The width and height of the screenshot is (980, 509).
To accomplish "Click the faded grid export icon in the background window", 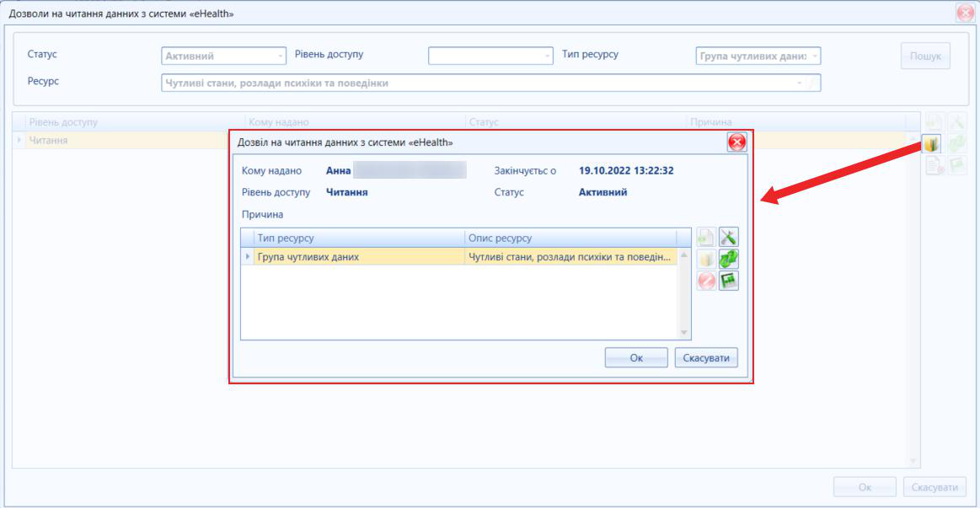I will tap(956, 166).
